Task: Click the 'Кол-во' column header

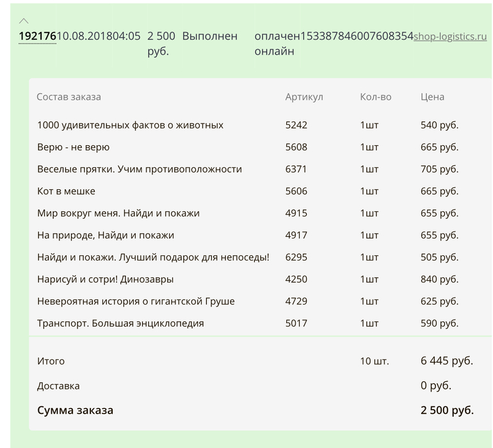Action: pos(375,97)
